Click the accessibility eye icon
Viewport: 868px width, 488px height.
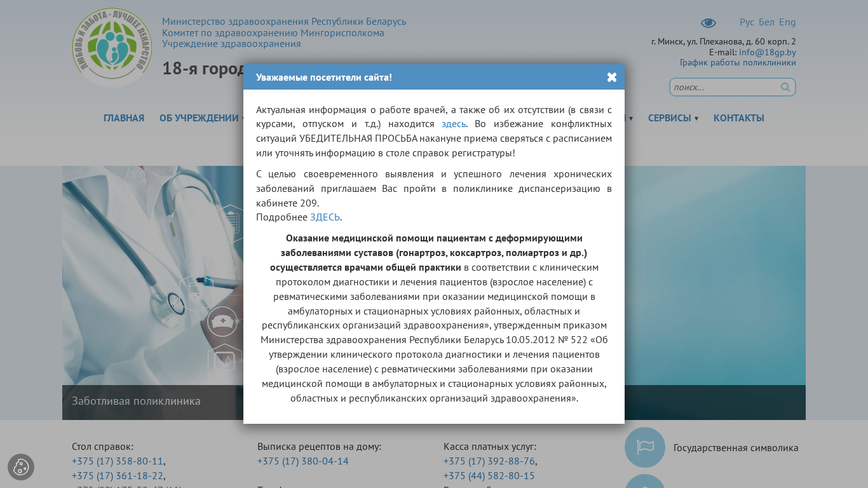coord(709,23)
